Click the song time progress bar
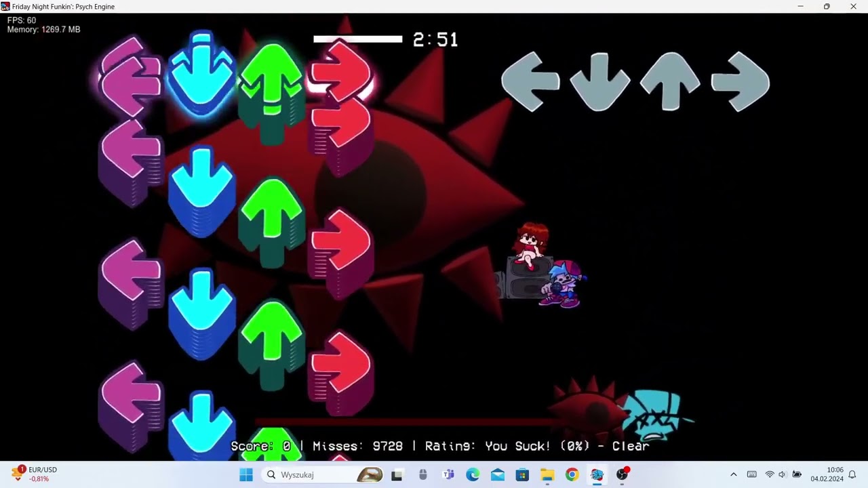868x488 pixels. pos(358,39)
